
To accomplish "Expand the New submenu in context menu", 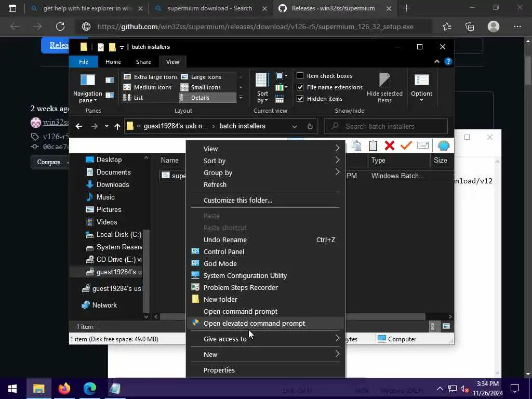I will coord(265,354).
